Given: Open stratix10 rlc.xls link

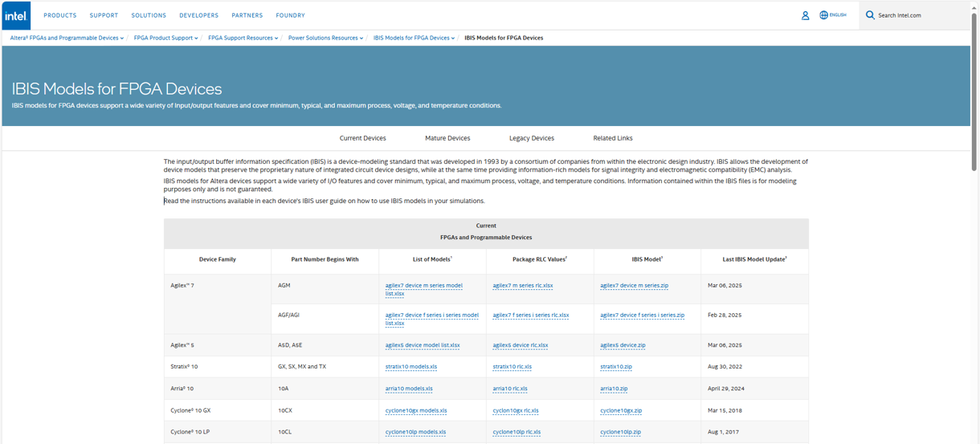Looking at the screenshot, I should (512, 367).
